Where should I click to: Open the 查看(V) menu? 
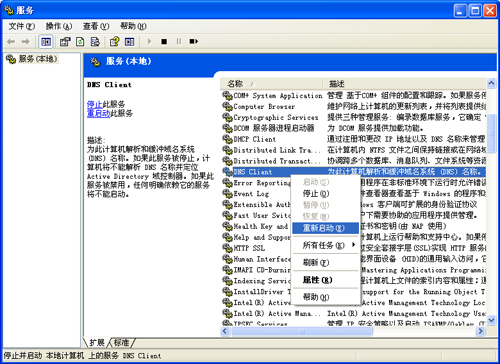pyautogui.click(x=96, y=26)
